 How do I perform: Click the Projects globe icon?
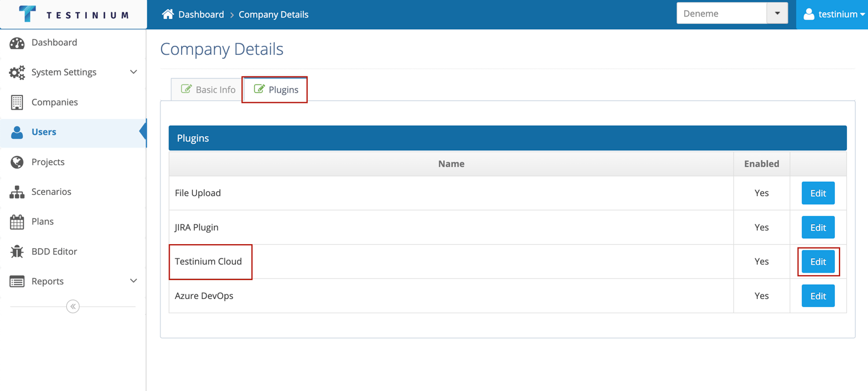(17, 162)
